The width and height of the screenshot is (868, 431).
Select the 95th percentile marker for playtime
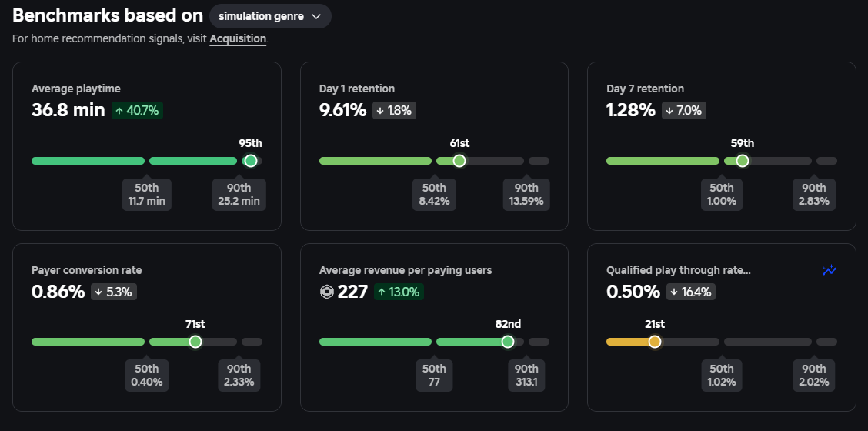coord(251,161)
